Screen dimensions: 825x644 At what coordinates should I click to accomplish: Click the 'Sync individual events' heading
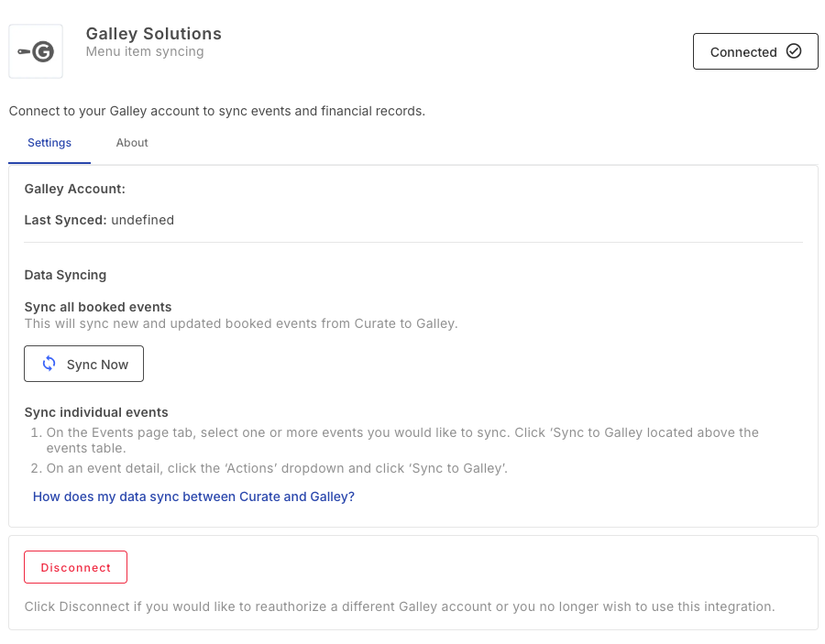pos(96,412)
